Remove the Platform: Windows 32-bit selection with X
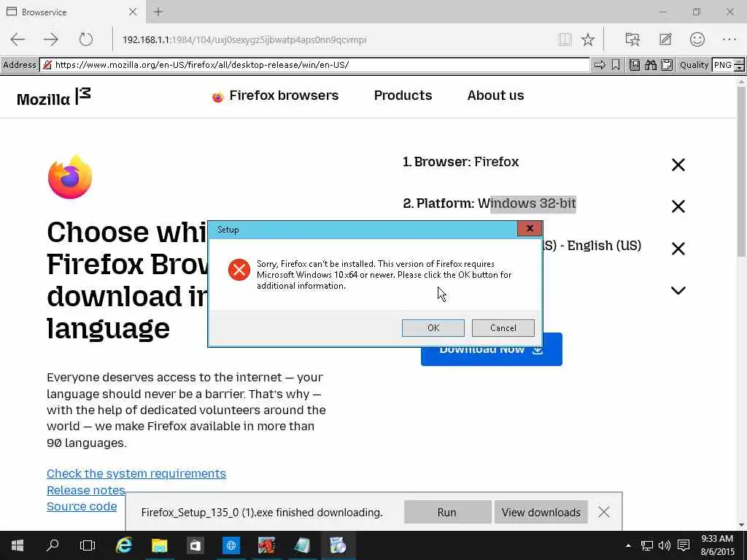Viewport: 747px width, 560px height. click(678, 206)
